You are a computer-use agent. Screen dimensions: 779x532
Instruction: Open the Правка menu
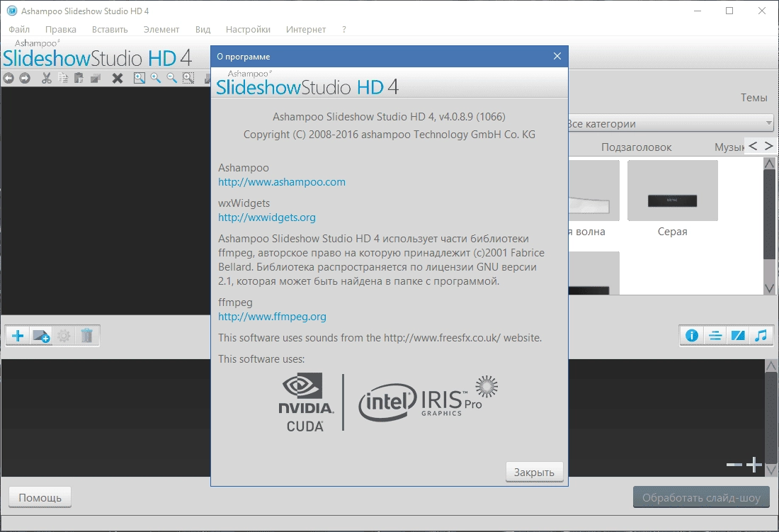point(61,29)
